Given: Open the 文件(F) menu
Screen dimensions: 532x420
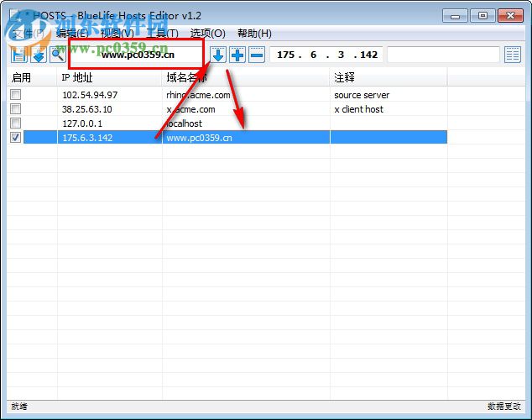Looking at the screenshot, I should pyautogui.click(x=29, y=34).
